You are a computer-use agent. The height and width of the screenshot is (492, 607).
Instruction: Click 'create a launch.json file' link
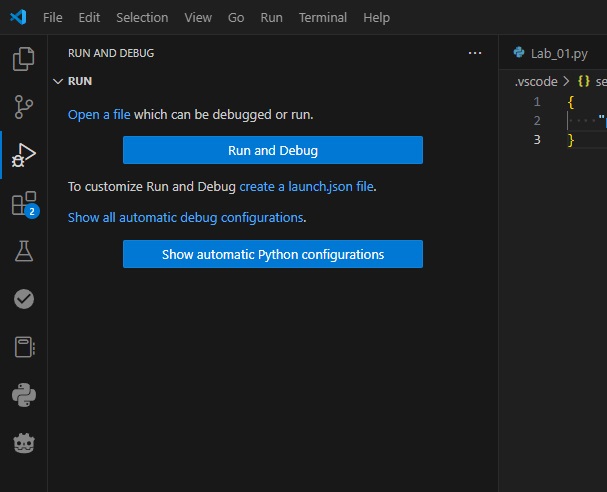[x=306, y=186]
